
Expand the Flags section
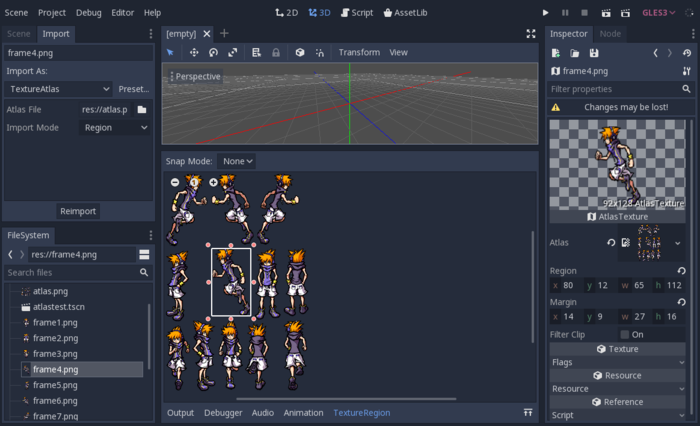[x=618, y=362]
